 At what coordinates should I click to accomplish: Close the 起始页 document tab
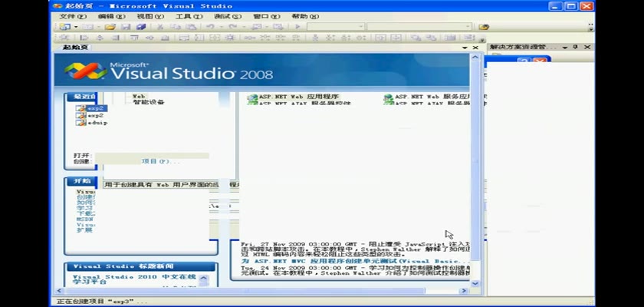coord(475,48)
